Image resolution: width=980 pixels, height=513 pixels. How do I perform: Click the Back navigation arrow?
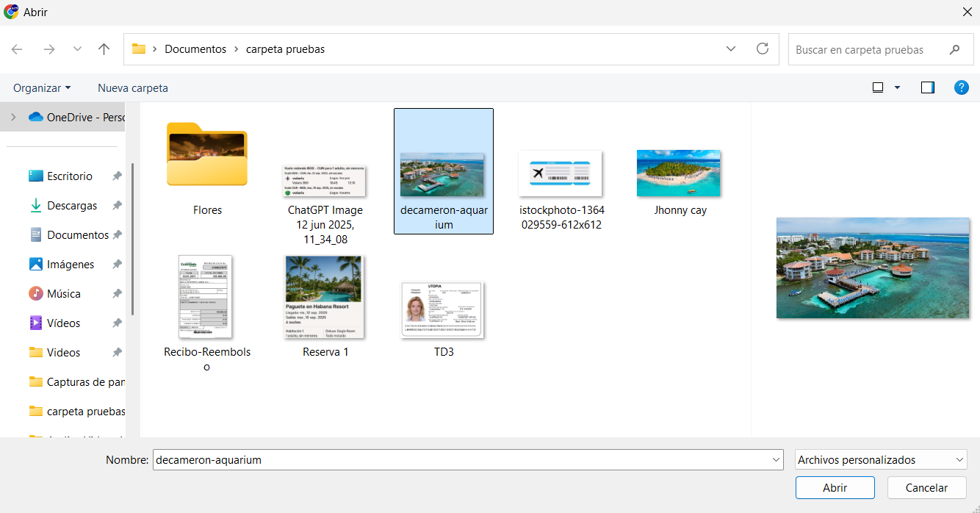pos(17,49)
